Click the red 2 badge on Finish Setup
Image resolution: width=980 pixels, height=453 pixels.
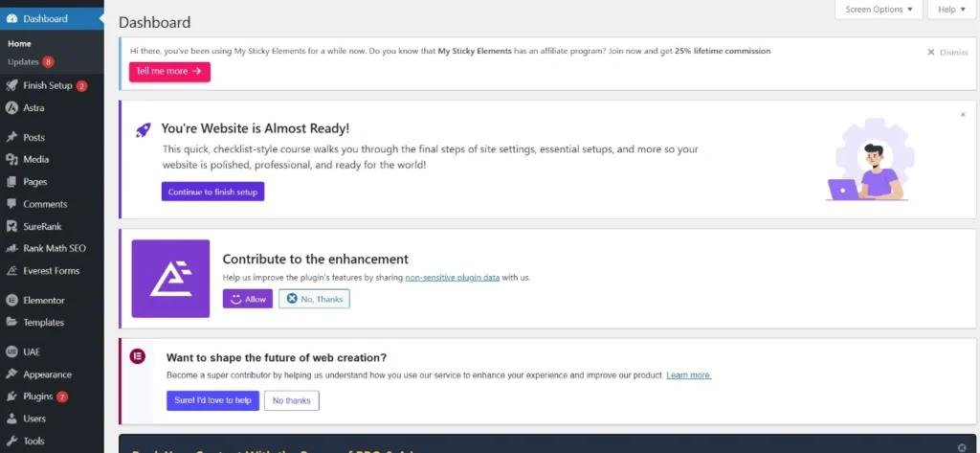click(x=81, y=86)
